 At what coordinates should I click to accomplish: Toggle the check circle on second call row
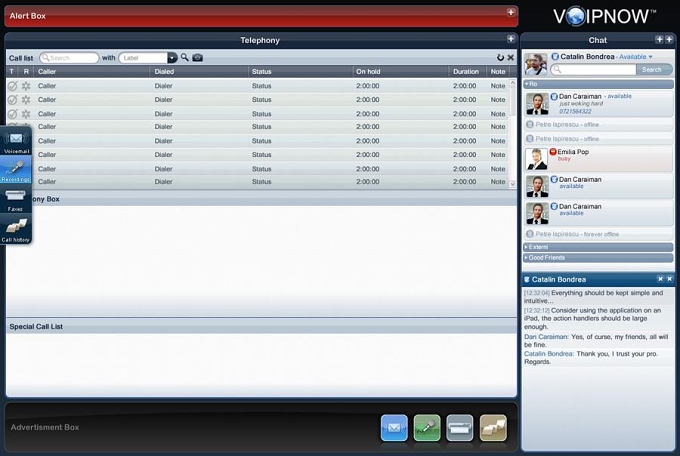tap(13, 100)
